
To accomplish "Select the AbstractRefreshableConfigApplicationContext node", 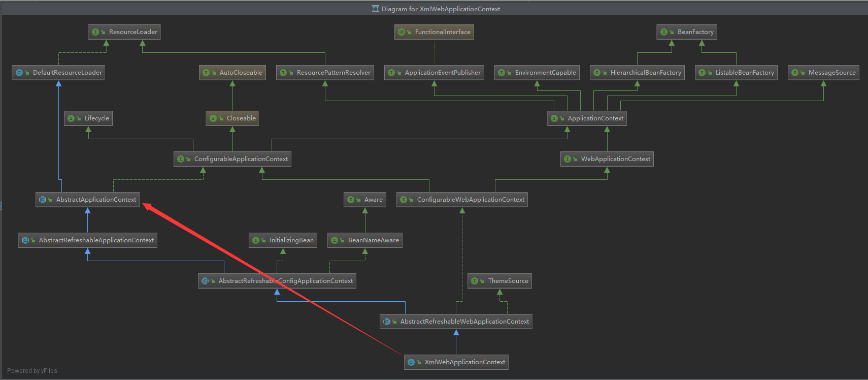I will [x=277, y=281].
